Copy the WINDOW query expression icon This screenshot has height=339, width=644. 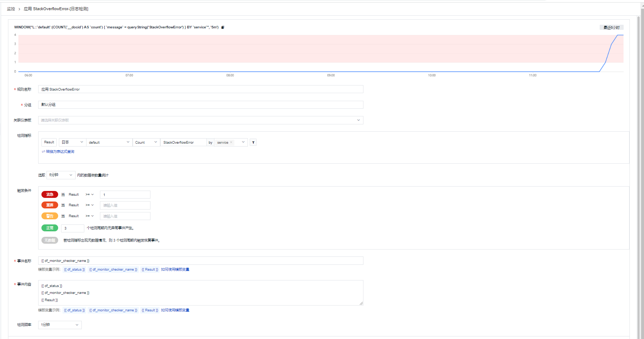(223, 27)
